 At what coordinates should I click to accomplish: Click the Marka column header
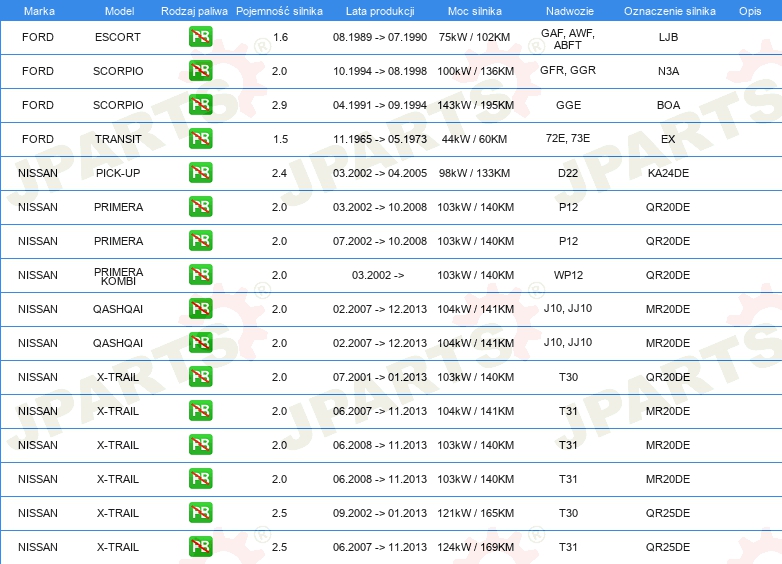(x=39, y=11)
